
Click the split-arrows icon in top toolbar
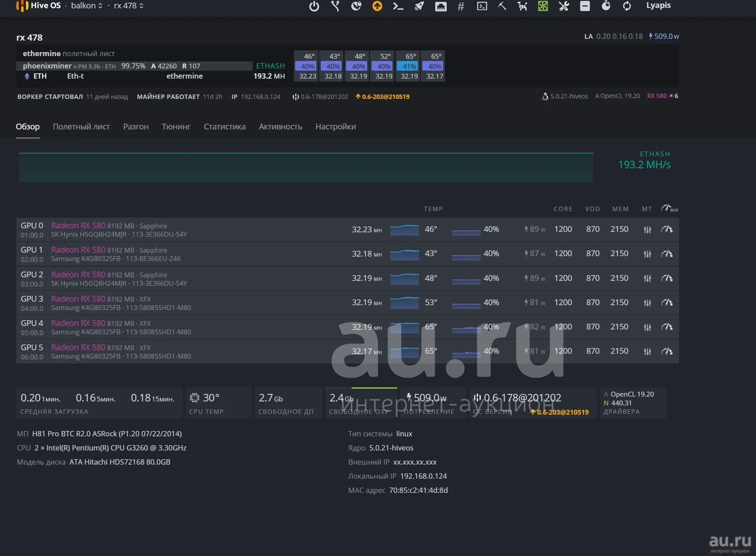pos(335,6)
